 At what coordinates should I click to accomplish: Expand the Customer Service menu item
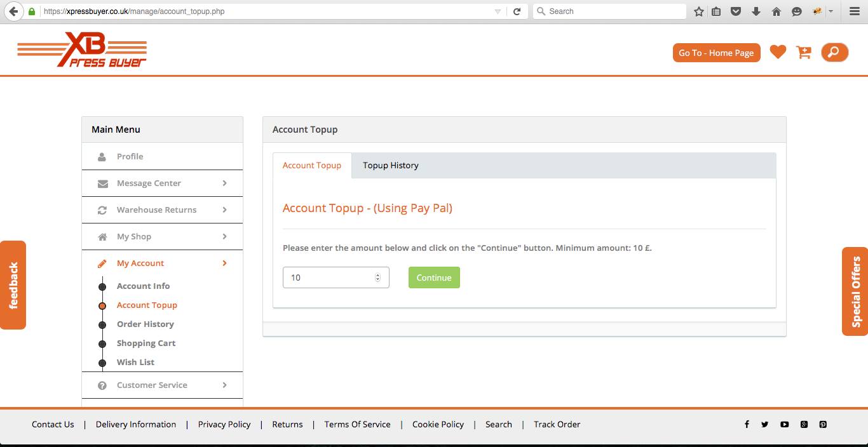pos(162,385)
